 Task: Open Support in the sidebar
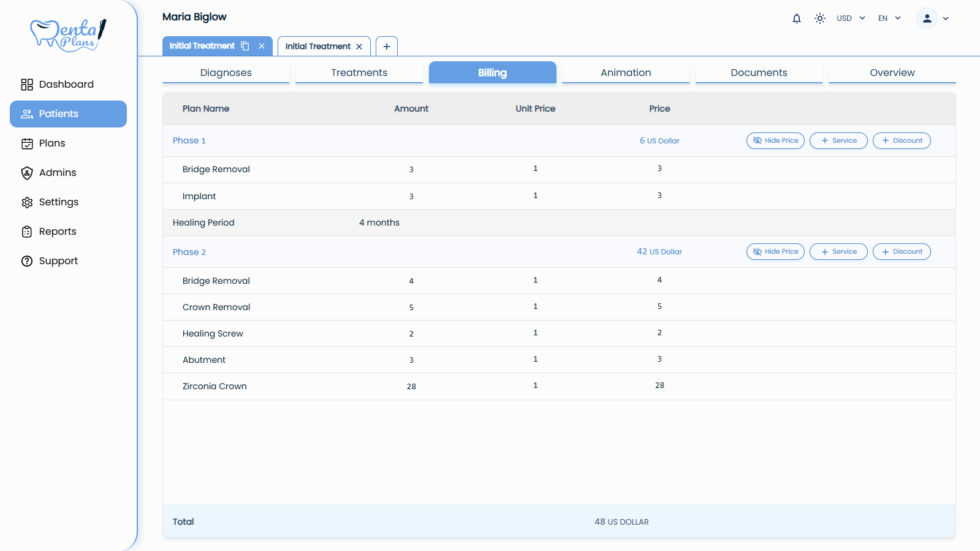58,261
